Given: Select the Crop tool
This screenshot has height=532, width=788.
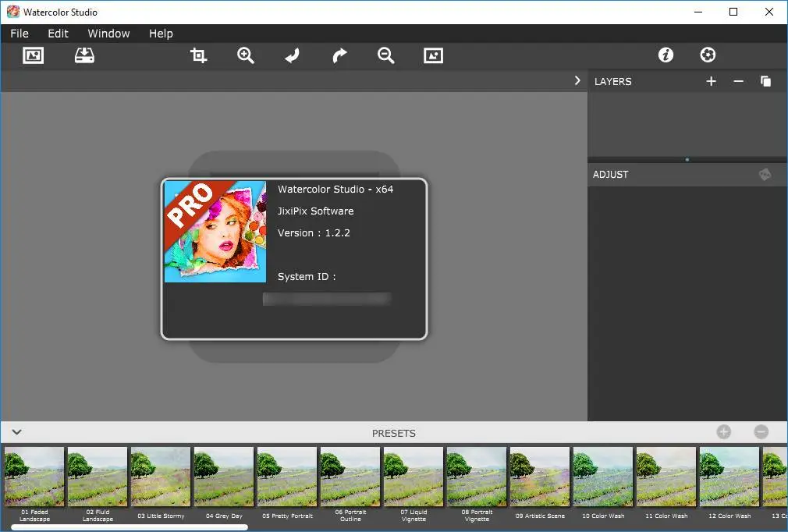Looking at the screenshot, I should click(198, 55).
